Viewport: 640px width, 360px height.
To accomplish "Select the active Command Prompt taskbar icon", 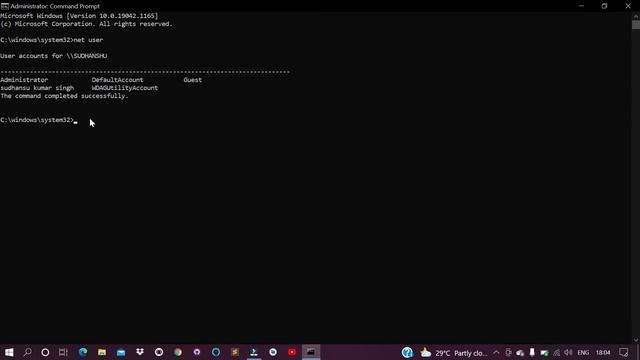I will (311, 352).
